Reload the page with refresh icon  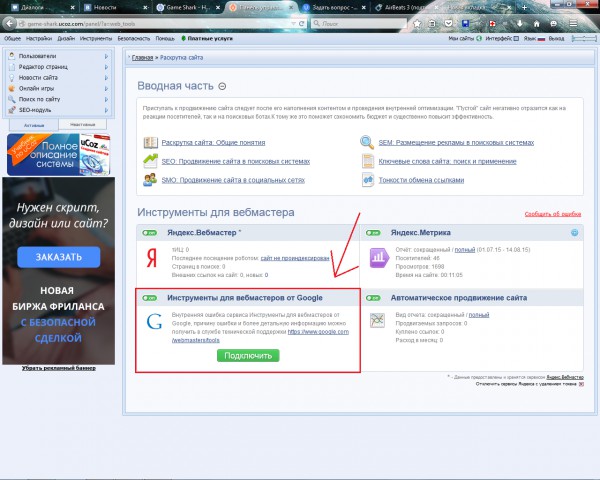coord(302,24)
